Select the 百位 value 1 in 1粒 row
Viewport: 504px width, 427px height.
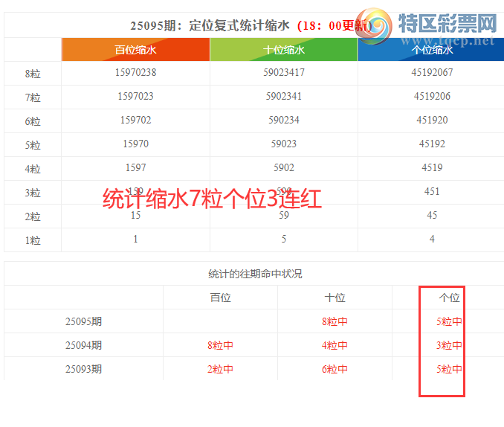[x=135, y=239]
